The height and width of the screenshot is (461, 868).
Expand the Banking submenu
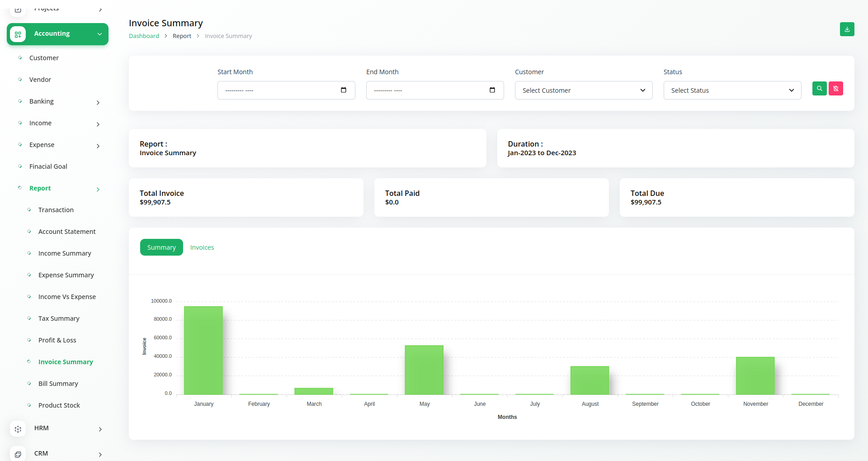click(98, 103)
